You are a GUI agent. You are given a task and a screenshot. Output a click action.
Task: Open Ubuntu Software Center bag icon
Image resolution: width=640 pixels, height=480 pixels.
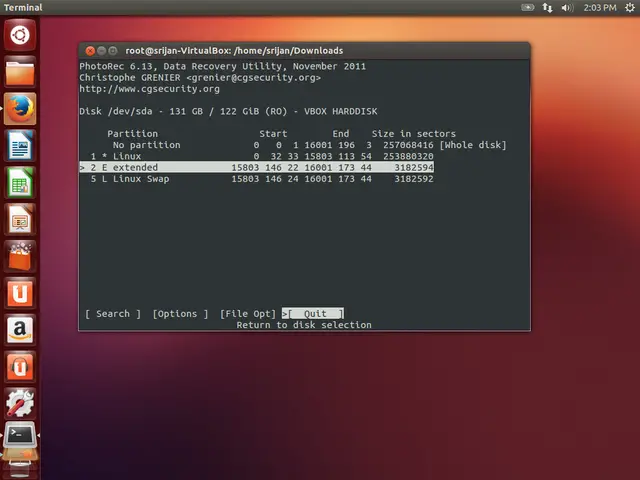20,256
